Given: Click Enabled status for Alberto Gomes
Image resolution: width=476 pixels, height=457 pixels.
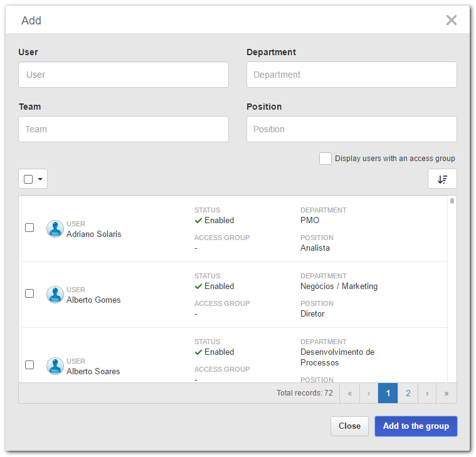Looking at the screenshot, I should (214, 286).
